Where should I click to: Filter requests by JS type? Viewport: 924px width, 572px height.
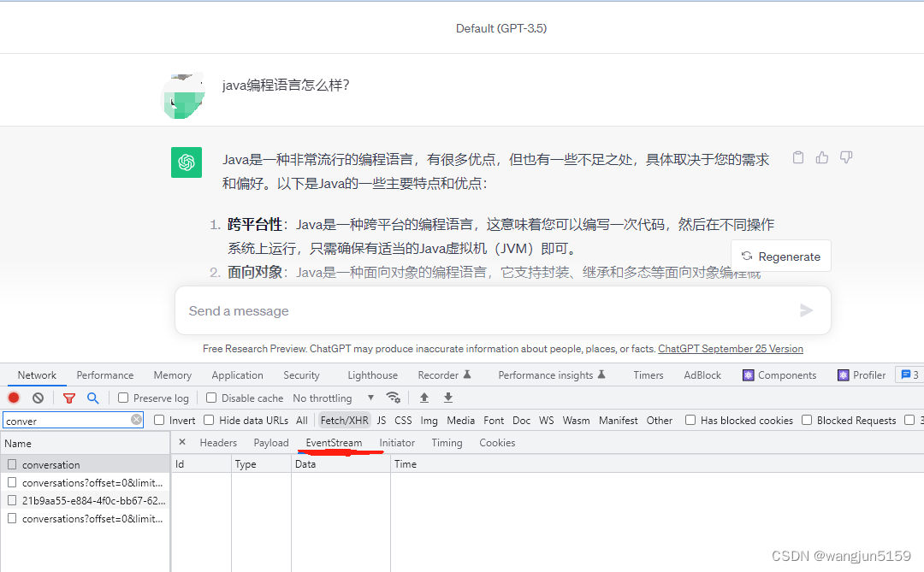[x=382, y=420]
